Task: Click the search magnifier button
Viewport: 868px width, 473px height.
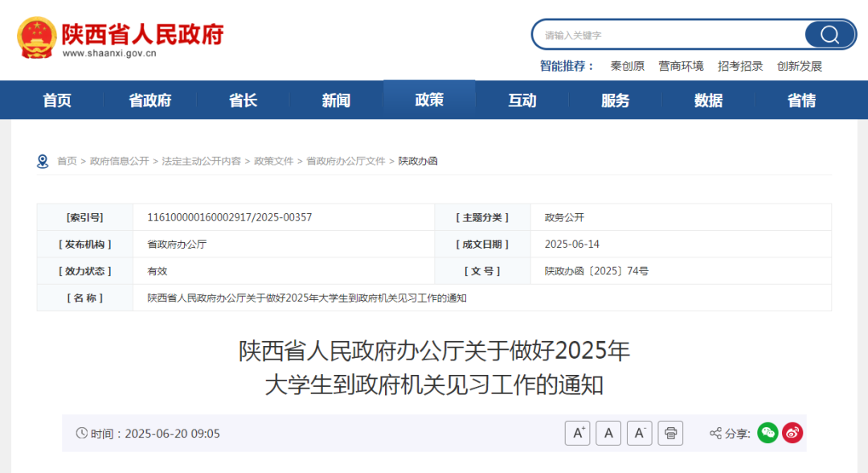Action: click(829, 35)
